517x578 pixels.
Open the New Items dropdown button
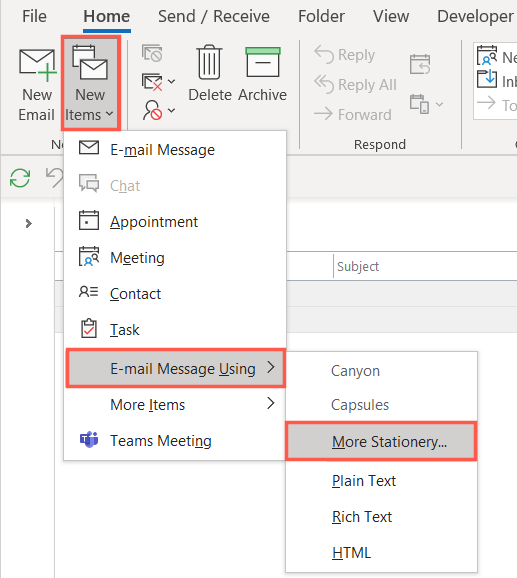[91, 83]
